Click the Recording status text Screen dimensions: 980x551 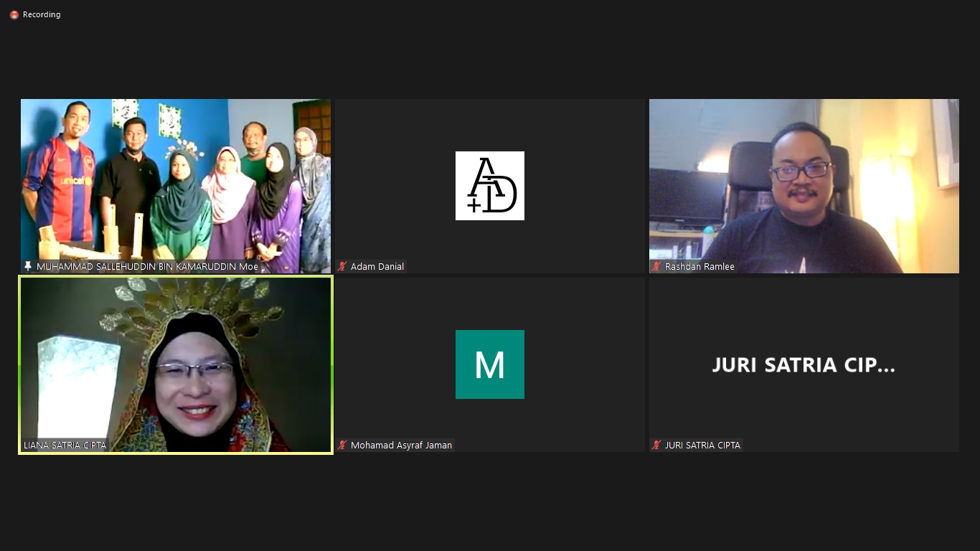tap(42, 14)
